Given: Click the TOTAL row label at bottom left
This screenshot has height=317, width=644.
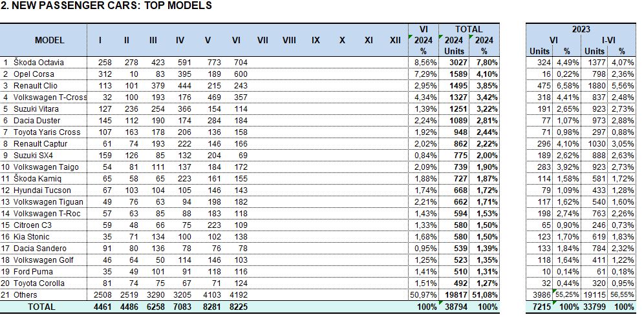Looking at the screenshot, I should (x=41, y=307).
